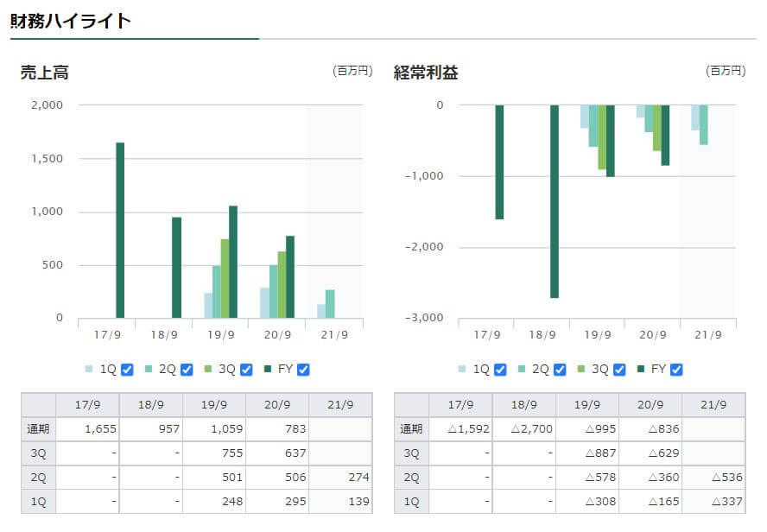Viewport: 767px width, 532px height.
Task: Click the 1Q light blue legend swatch for 売上高
Action: (x=89, y=369)
